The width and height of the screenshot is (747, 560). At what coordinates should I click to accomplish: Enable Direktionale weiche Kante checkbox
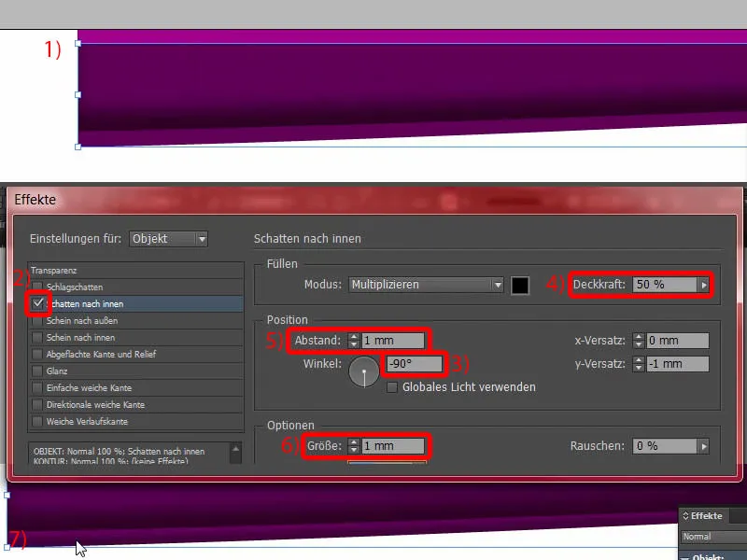click(x=37, y=405)
